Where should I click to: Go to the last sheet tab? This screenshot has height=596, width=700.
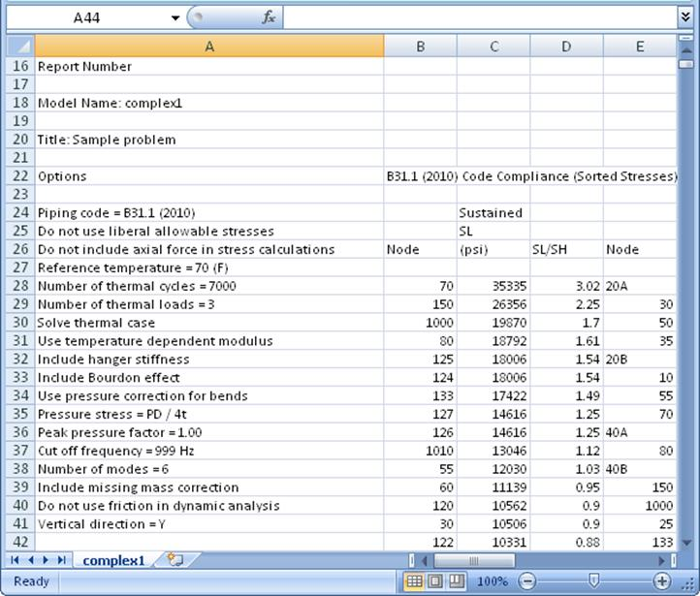62,560
